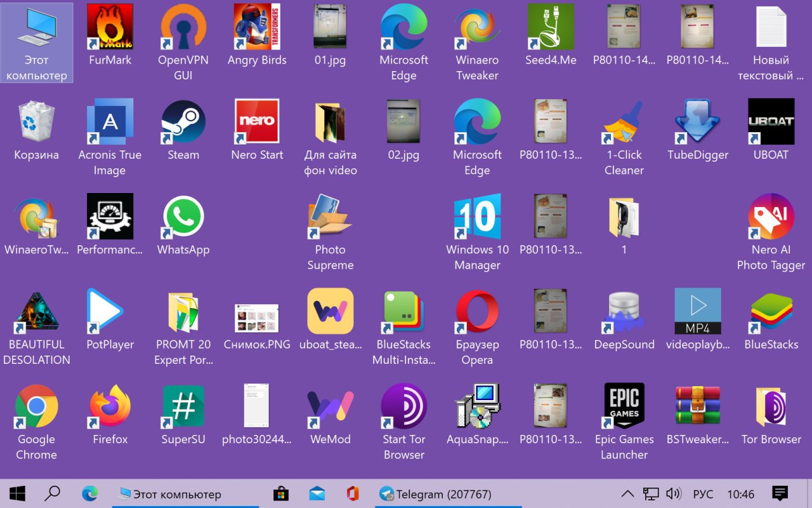The image size is (812, 508).
Task: Select the SuperSU shortcut icon
Action: (x=183, y=406)
